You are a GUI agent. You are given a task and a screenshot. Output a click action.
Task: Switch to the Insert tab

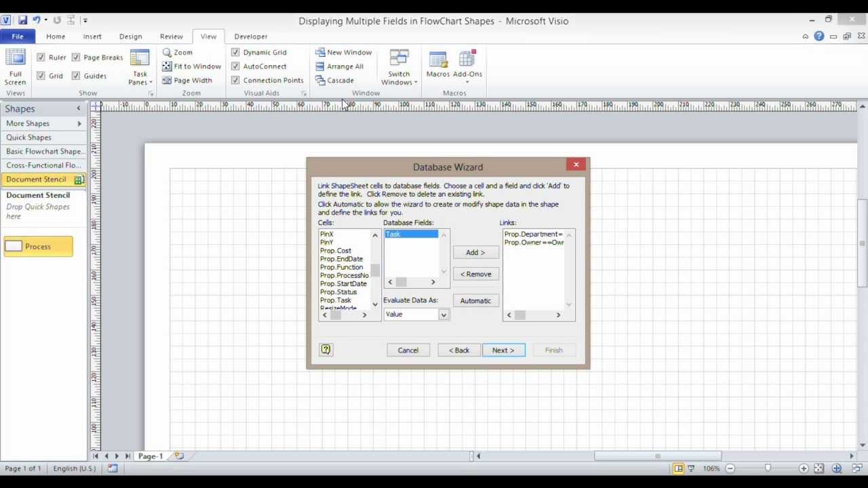pos(92,37)
